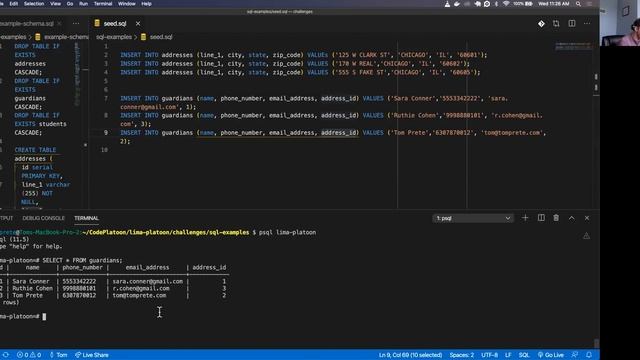Click the elephant icon in menu bar

pos(477,4)
